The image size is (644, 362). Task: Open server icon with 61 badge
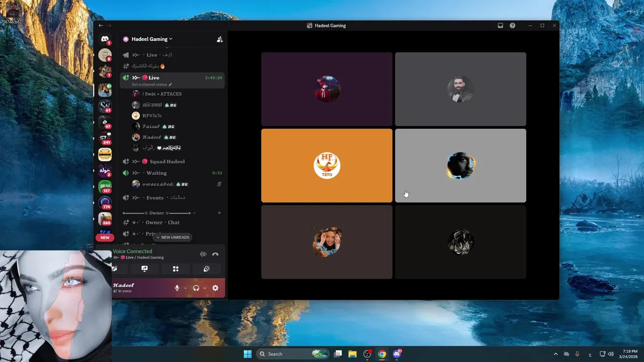(105, 106)
